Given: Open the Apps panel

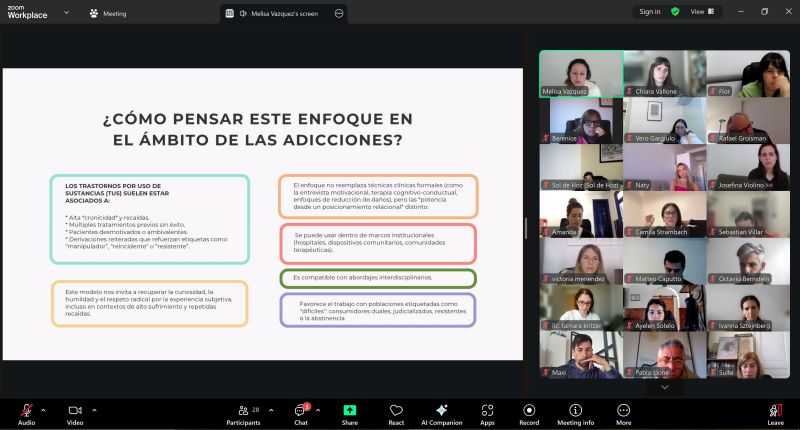Looking at the screenshot, I should tap(487, 412).
